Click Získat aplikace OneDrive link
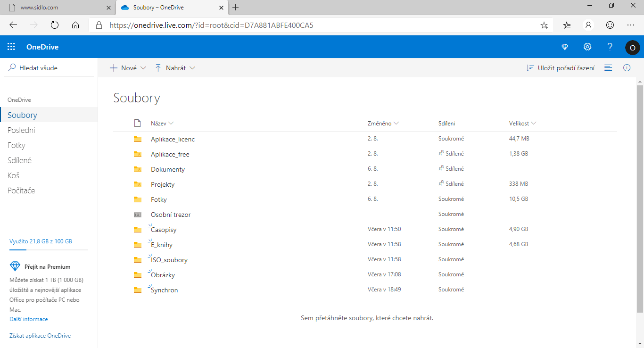 click(x=40, y=335)
